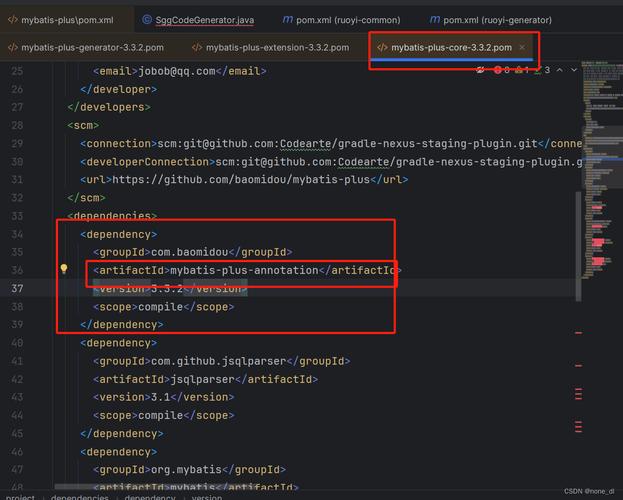The width and height of the screenshot is (623, 500).
Task: Switch to mybatis-plus-generator-3.3.2.pom tab
Action: (86, 48)
